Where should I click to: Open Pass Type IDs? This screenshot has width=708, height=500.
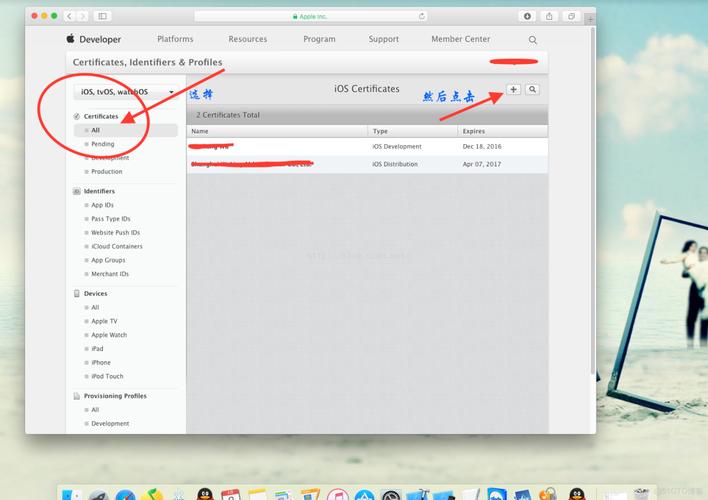[x=111, y=219]
